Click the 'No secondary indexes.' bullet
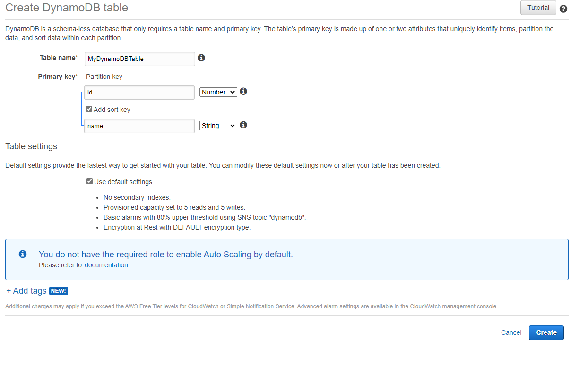 tap(137, 197)
